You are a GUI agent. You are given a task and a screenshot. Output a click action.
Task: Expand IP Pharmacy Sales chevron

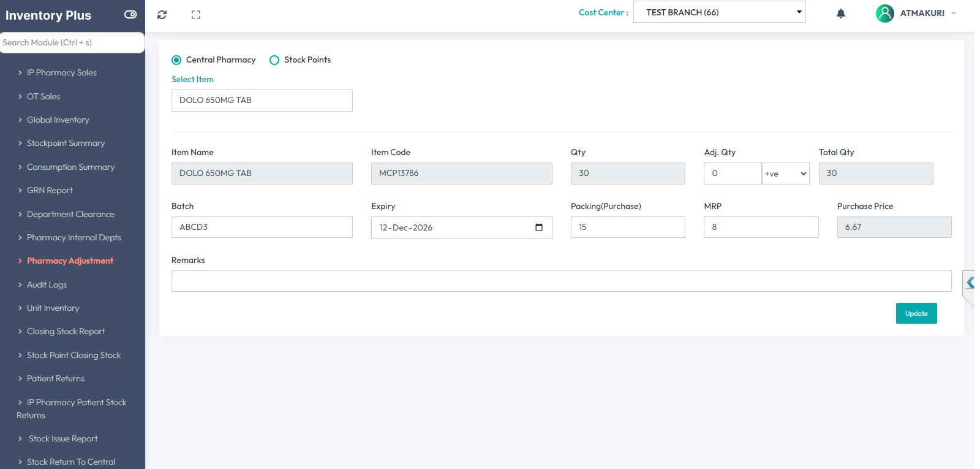[x=20, y=73]
